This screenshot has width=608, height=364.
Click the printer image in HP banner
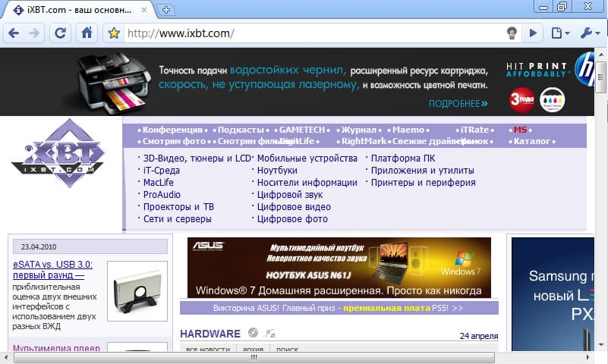112,83
